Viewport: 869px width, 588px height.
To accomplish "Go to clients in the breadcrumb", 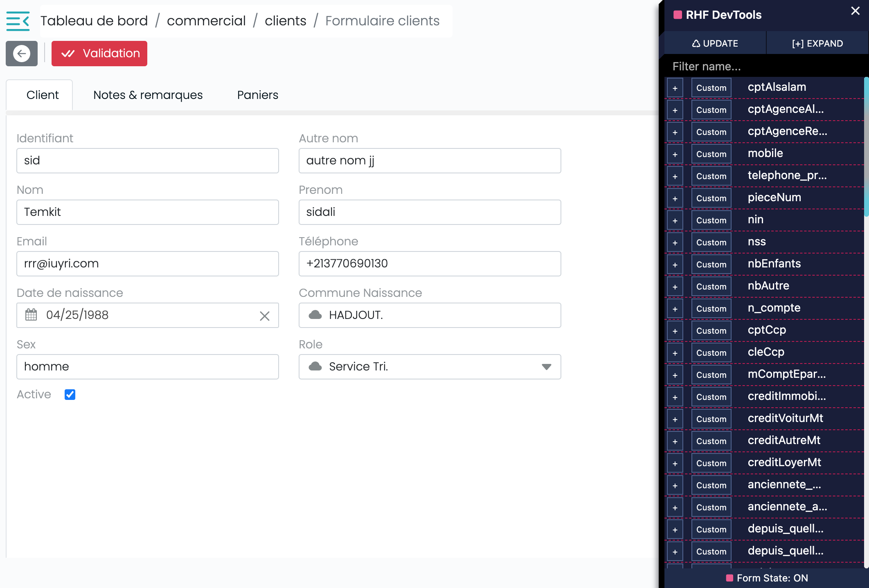I will point(285,21).
